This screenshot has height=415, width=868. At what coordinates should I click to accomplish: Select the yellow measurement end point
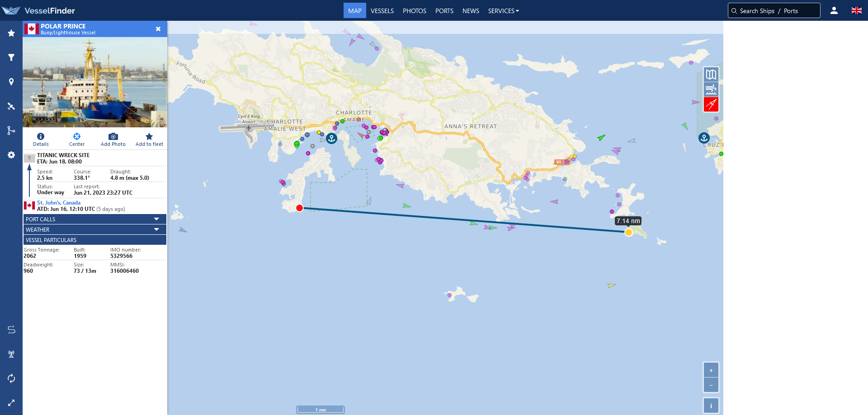click(628, 233)
